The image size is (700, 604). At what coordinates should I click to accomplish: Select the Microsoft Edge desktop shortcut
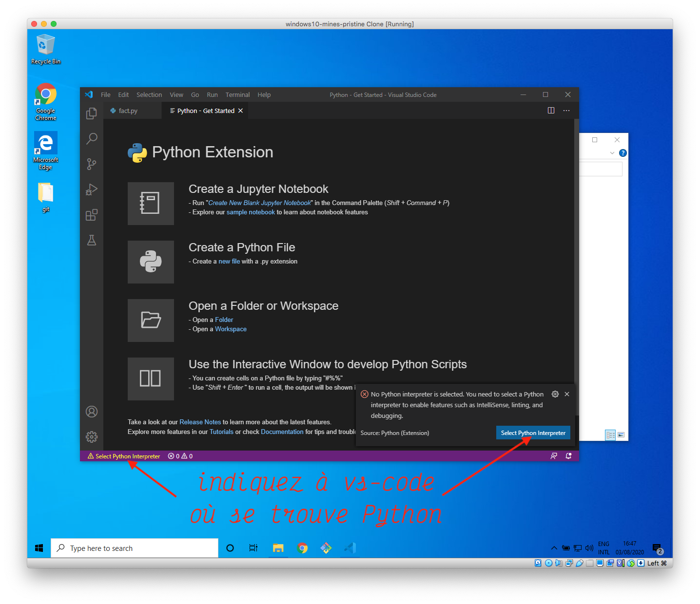click(x=46, y=151)
